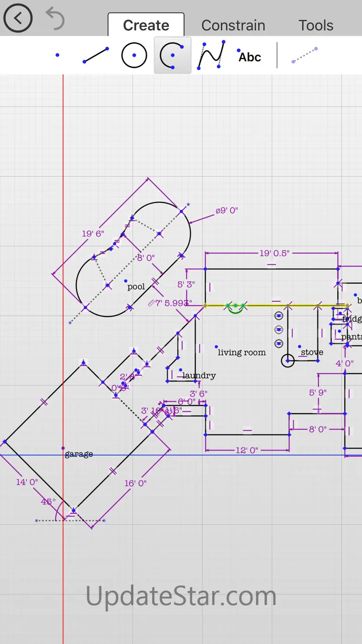Viewport: 362px width, 644px height.
Task: Switch to the Tools tab
Action: [316, 25]
